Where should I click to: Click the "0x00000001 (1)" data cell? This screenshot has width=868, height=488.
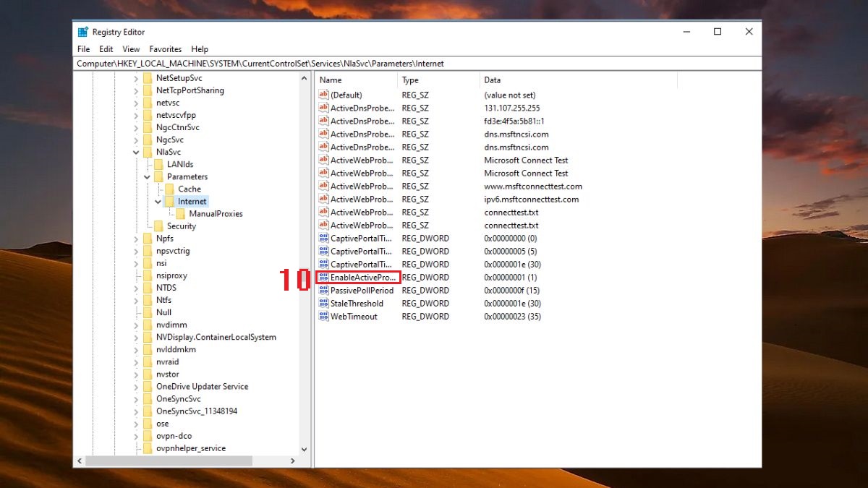coord(511,277)
